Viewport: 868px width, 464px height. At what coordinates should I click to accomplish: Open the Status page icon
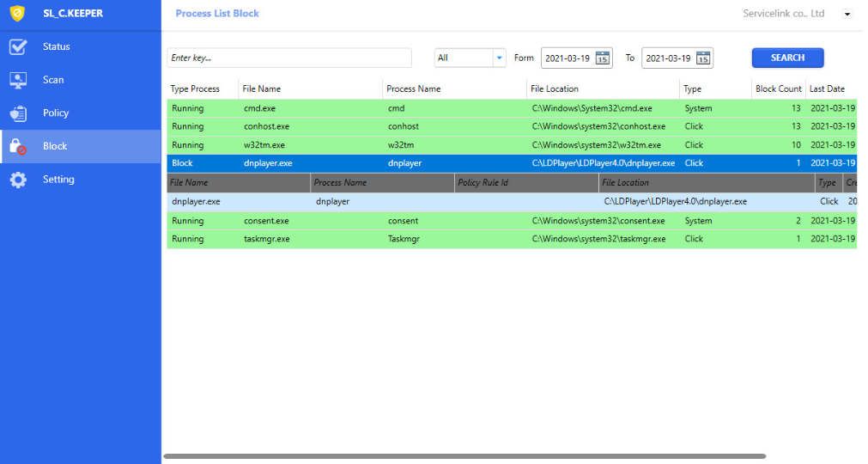tap(18, 47)
